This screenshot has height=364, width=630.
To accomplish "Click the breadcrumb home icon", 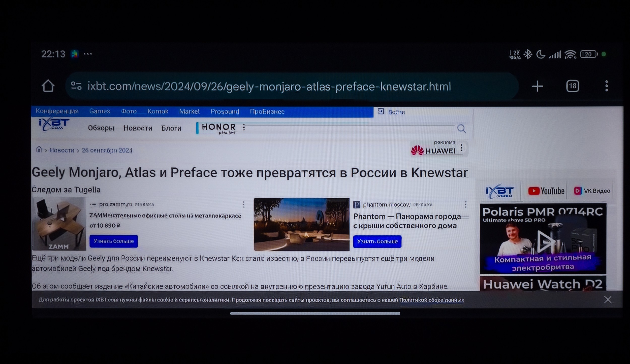I will [39, 150].
